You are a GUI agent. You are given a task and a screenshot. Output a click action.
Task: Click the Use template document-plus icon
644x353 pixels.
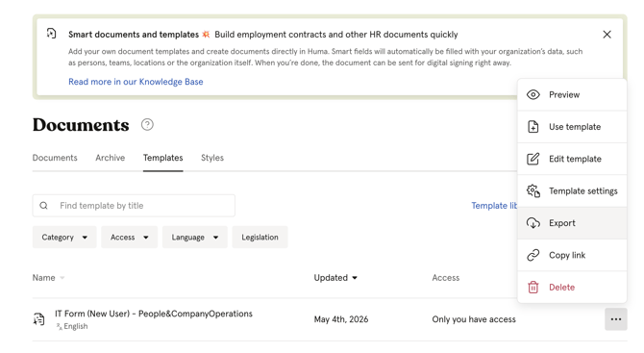coord(533,127)
